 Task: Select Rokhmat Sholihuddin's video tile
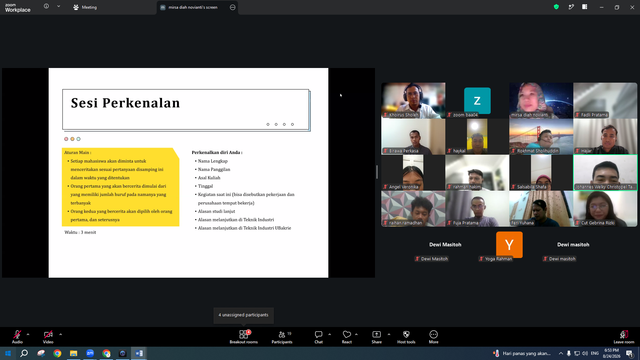pos(541,136)
